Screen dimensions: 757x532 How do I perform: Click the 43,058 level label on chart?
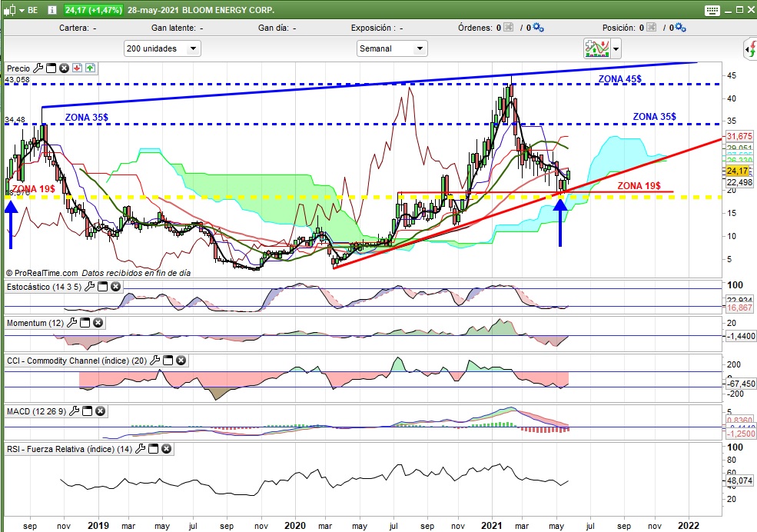(x=18, y=80)
